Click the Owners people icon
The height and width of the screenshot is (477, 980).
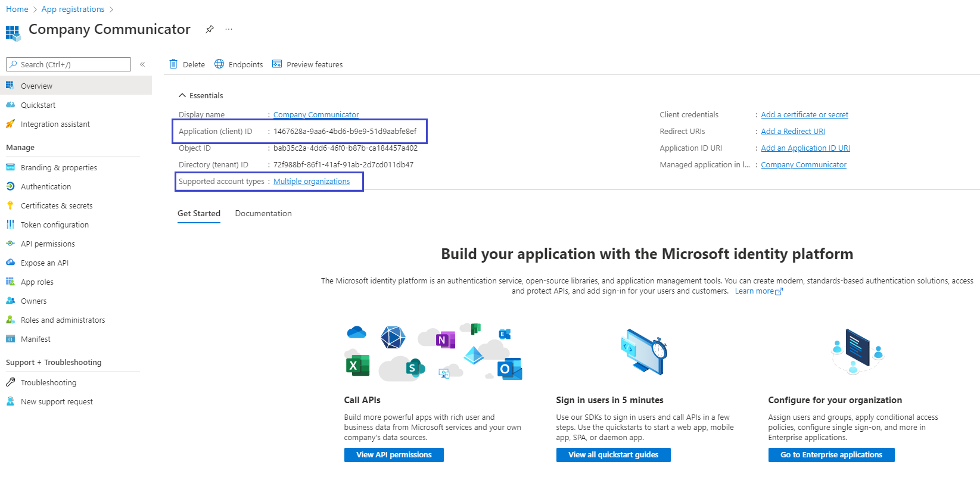(10, 301)
